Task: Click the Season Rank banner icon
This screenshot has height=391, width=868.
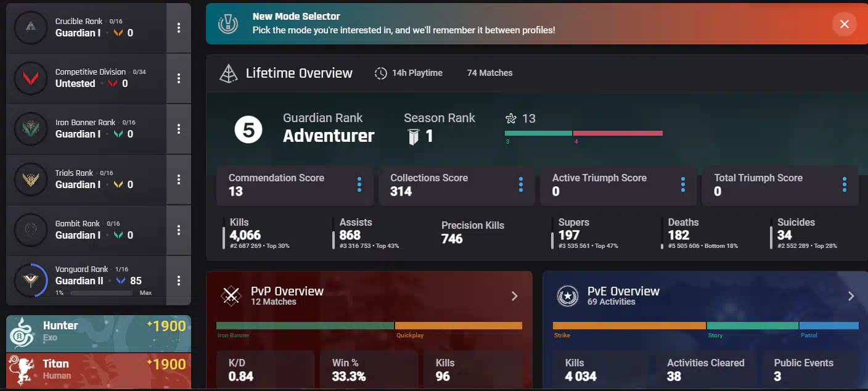Action: point(414,136)
